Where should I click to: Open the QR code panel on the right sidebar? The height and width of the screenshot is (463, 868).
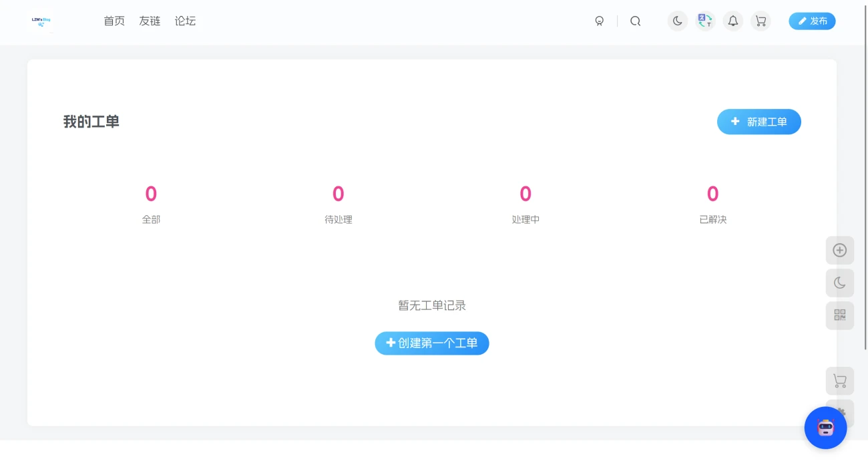click(839, 315)
